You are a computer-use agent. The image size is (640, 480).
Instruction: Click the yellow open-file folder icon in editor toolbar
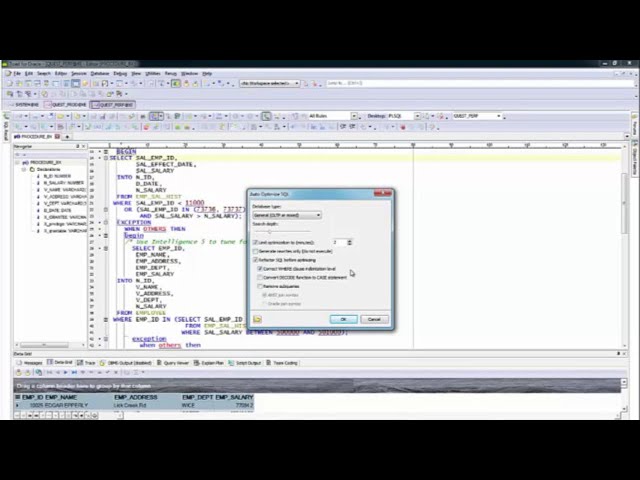point(60,116)
